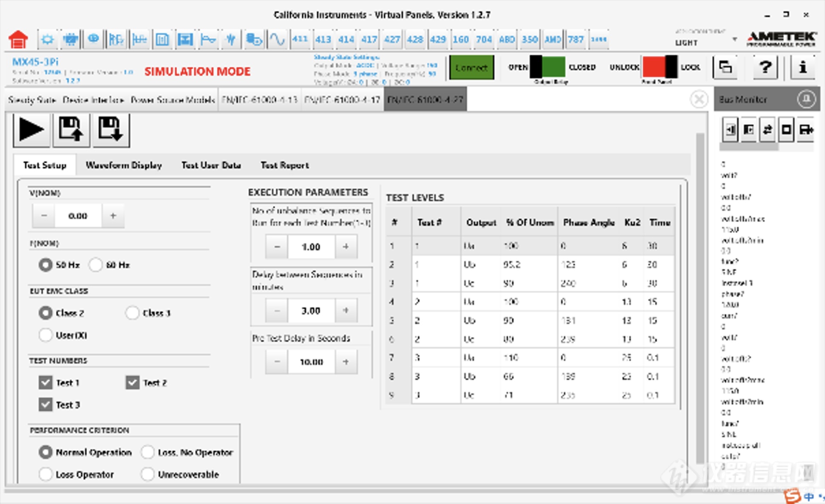Click the Bus Monitor pin icon
825x504 pixels.
click(x=807, y=99)
